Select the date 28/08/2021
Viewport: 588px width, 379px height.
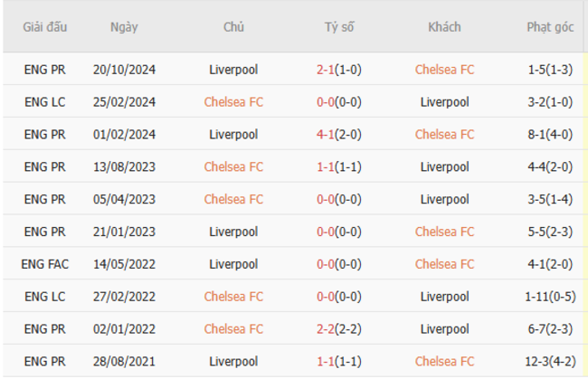point(124,362)
